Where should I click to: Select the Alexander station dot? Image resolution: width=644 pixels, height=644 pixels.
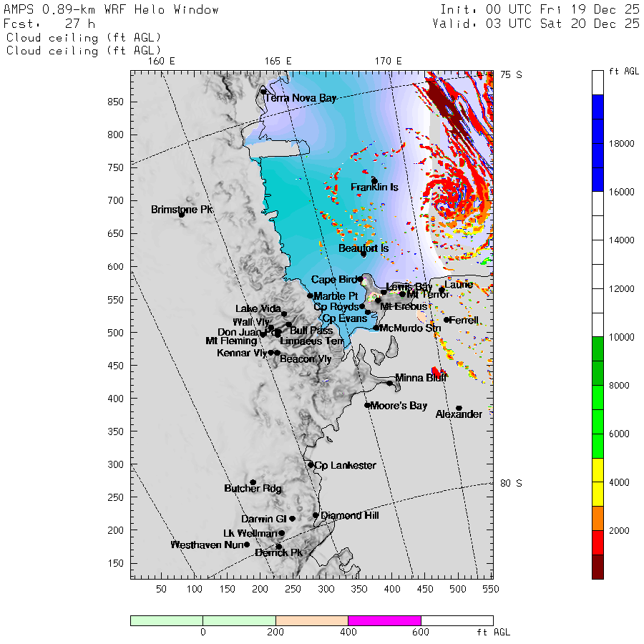click(459, 409)
